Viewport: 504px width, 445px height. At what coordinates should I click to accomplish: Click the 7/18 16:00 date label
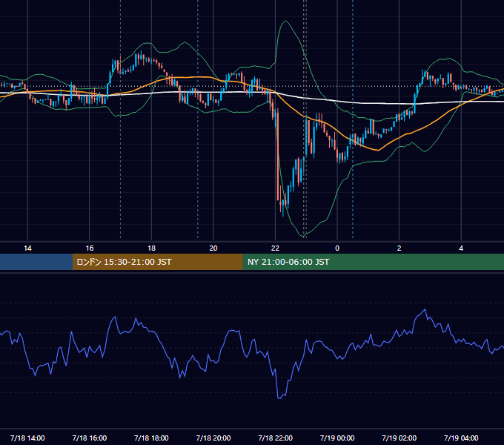pos(90,438)
